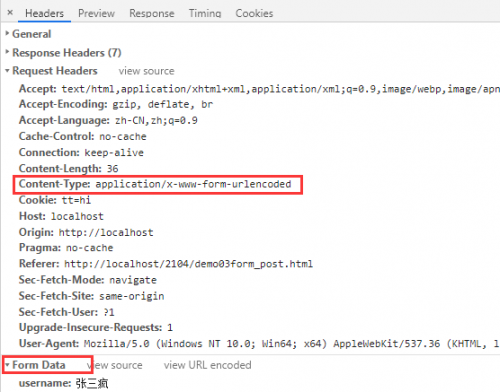Click the Accept-Encoding header value
500x392 pixels.
(163, 104)
